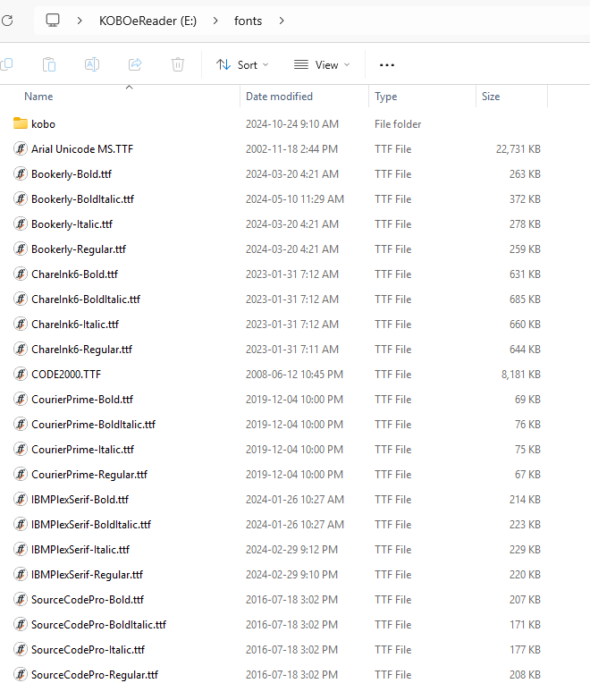590x700 pixels.
Task: Click the IBMPlexSerif-Regular.ttf file name
Action: [87, 575]
